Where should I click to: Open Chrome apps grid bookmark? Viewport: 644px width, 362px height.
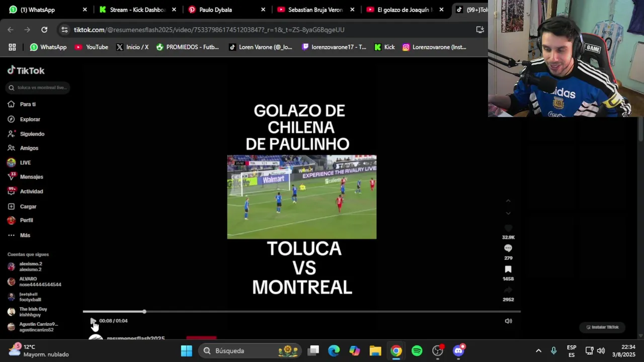tap(12, 47)
